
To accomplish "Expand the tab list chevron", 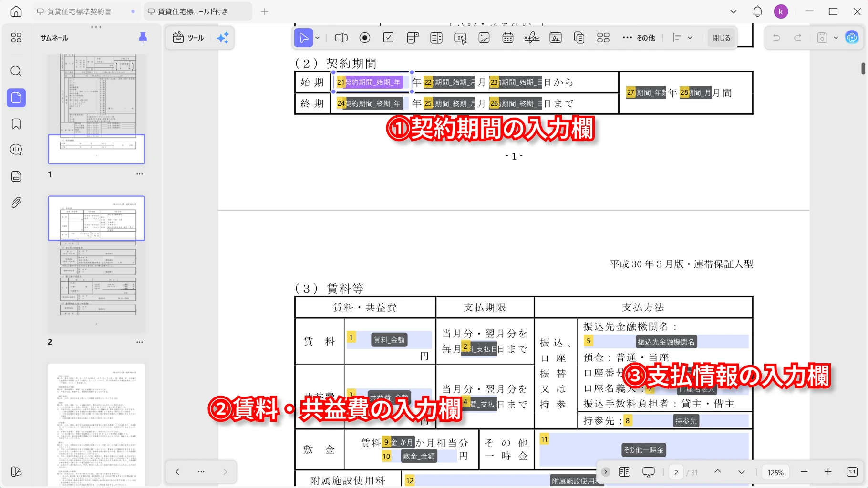I will (x=734, y=11).
